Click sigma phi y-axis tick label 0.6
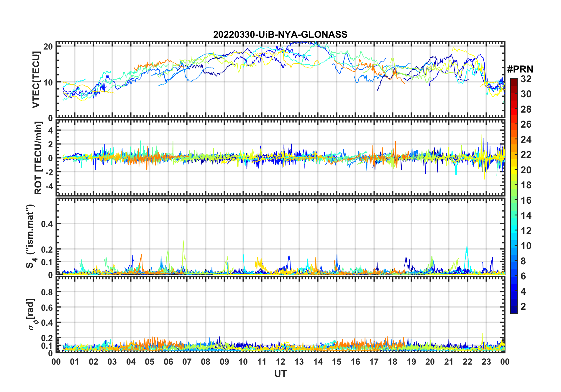561x392 pixels. [x=47, y=307]
